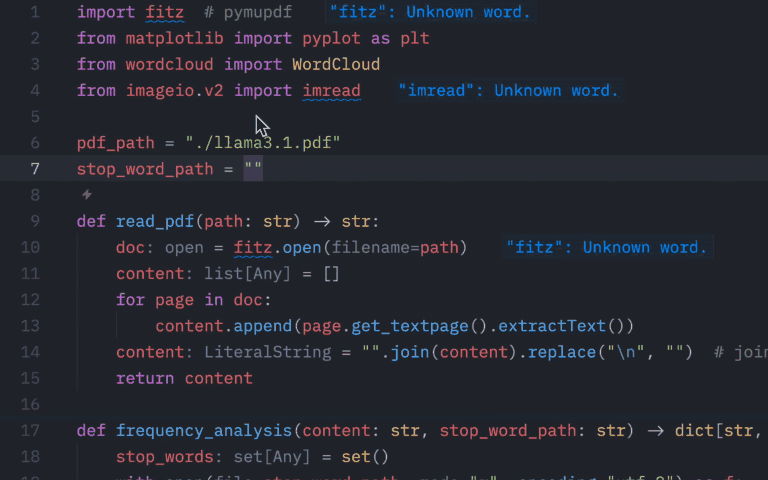This screenshot has width=768, height=480.
Task: Click the "imread": Unknown word message on line 4
Action: tap(509, 91)
